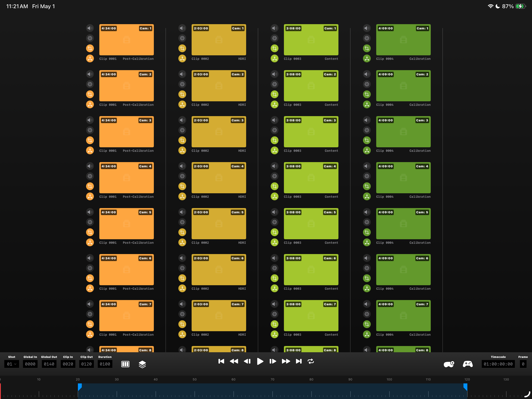The width and height of the screenshot is (532, 399).
Task: Mute audio for Clip 0003 Cam 5
Action: tap(274, 212)
